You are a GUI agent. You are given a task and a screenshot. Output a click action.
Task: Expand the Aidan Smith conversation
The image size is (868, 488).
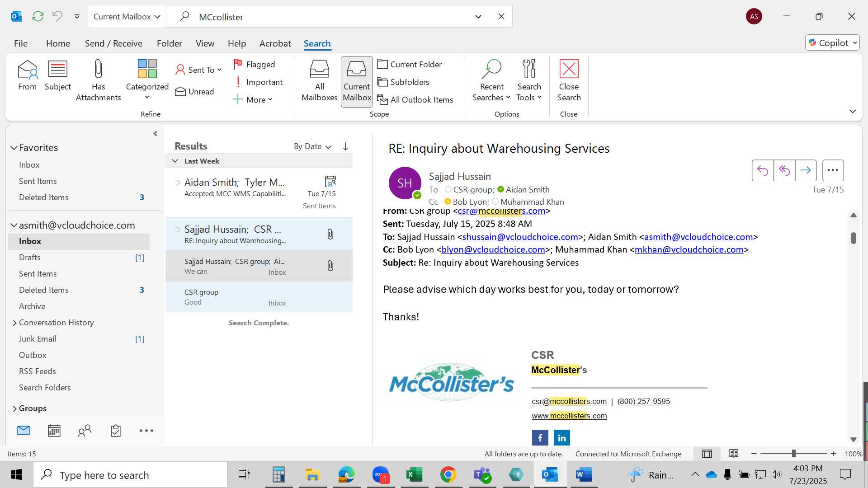click(178, 183)
